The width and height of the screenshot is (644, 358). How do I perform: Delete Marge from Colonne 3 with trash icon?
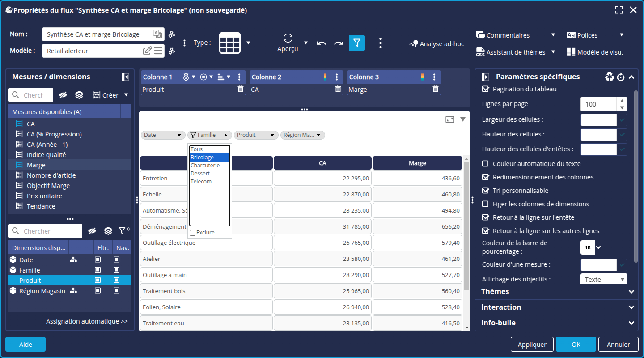point(435,89)
